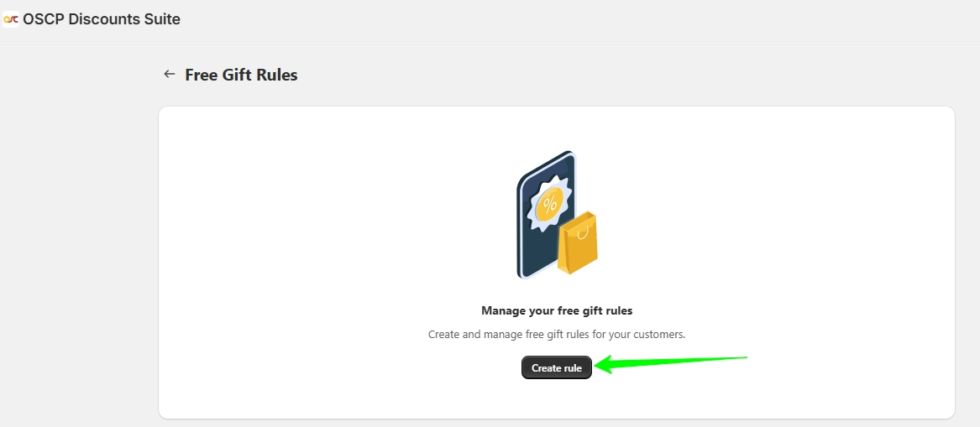980x427 pixels.
Task: Click the handle of the shopping bag
Action: coord(583,233)
